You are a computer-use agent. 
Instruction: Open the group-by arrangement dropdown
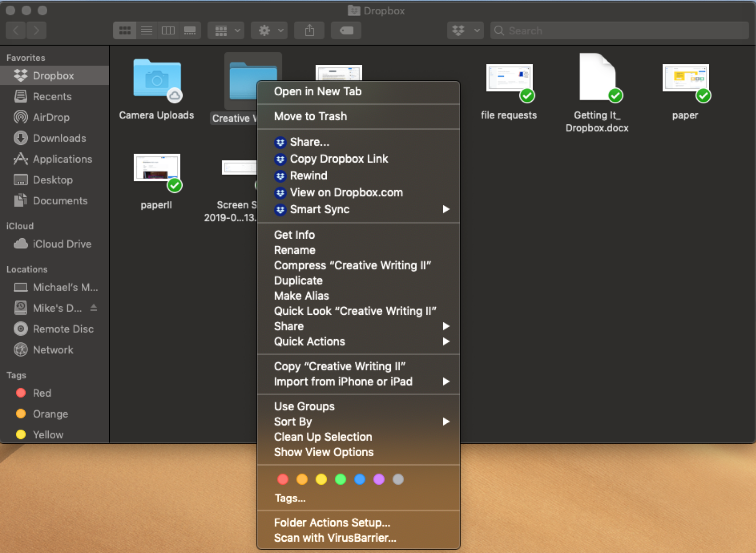pos(227,30)
